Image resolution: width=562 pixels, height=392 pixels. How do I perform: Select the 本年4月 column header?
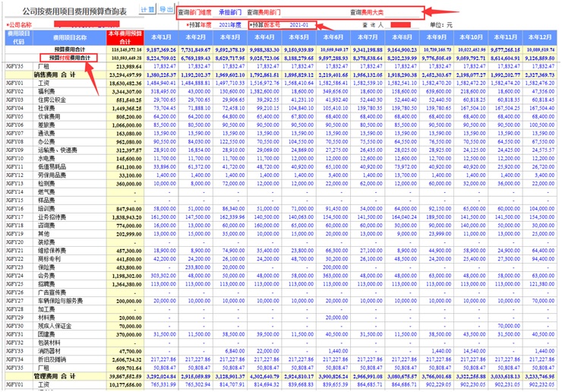[x=264, y=37]
